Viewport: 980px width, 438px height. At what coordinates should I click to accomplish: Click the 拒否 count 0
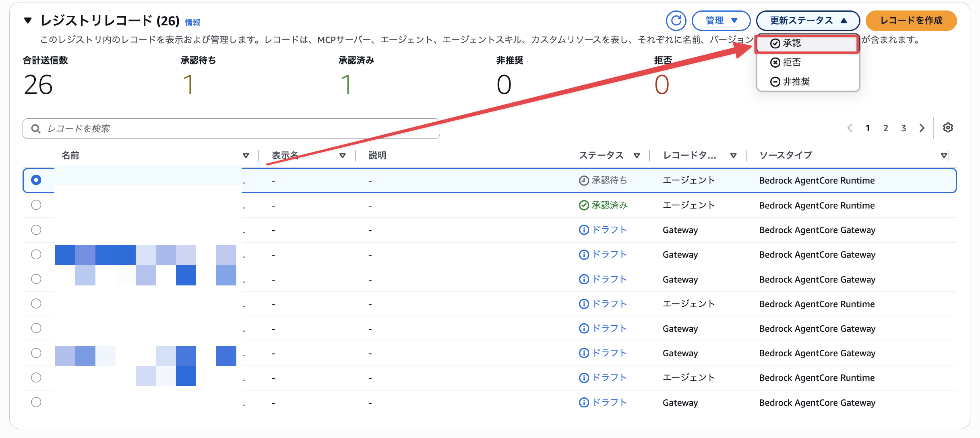662,85
